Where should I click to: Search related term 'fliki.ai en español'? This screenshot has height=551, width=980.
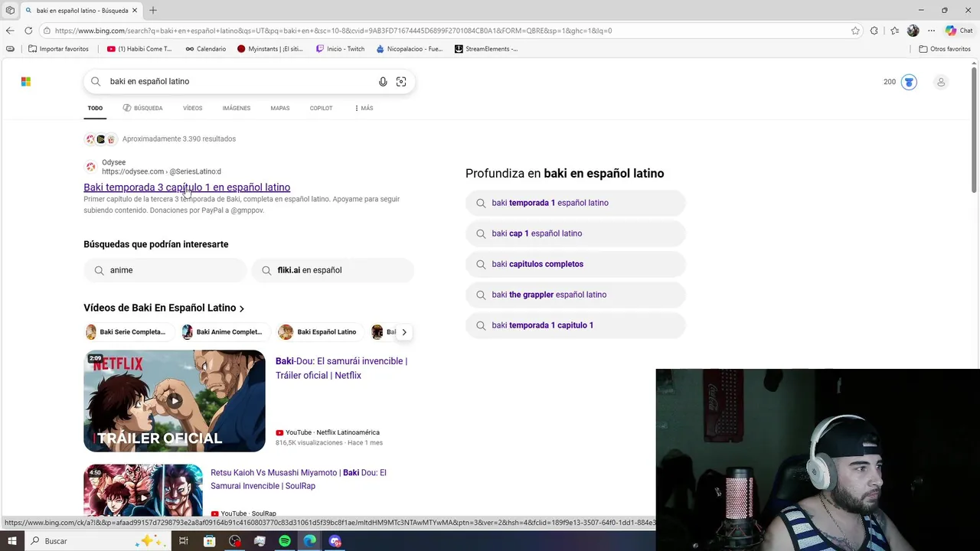tap(332, 270)
